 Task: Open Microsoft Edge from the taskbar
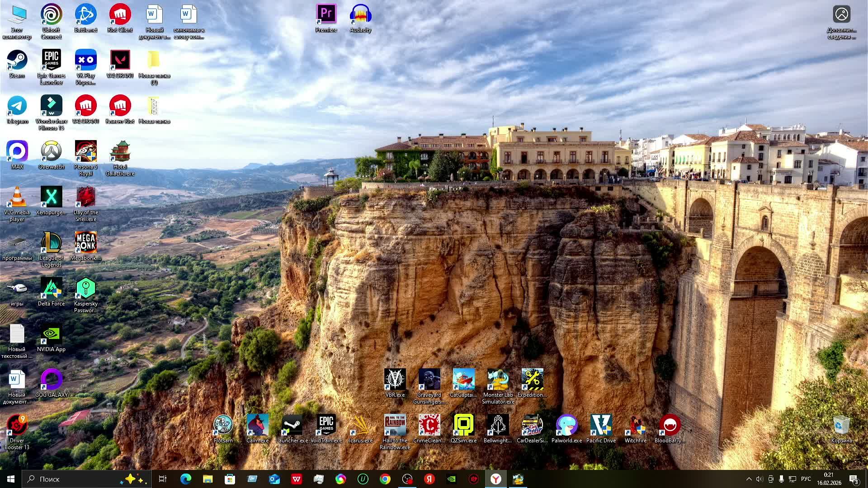[x=186, y=479]
